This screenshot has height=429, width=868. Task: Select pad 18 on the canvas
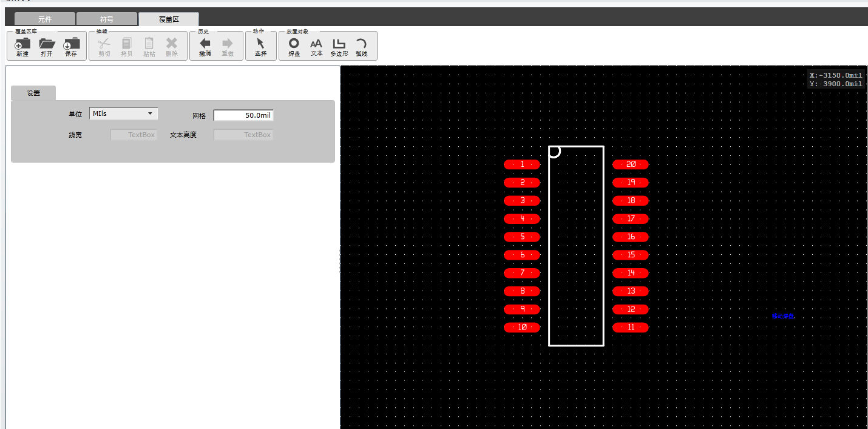tap(631, 201)
